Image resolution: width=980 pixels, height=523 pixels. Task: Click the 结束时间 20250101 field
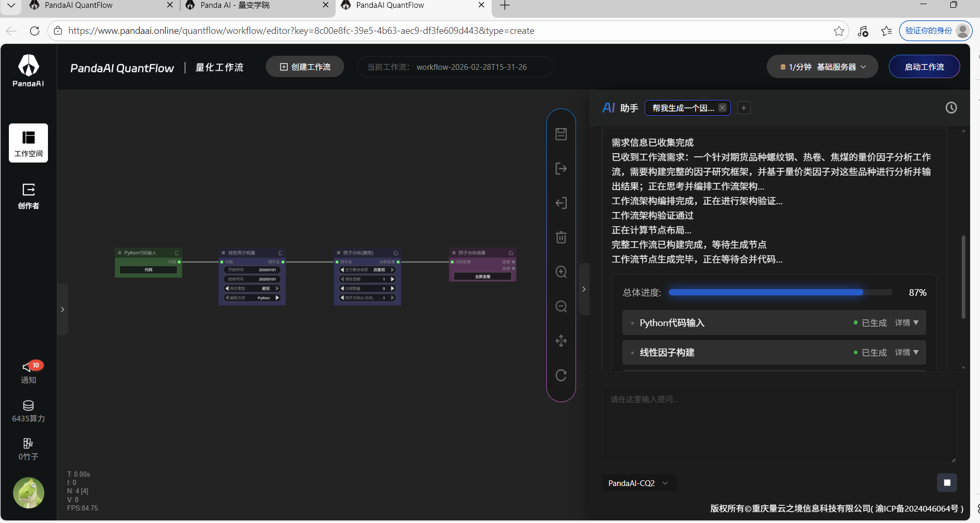point(252,279)
